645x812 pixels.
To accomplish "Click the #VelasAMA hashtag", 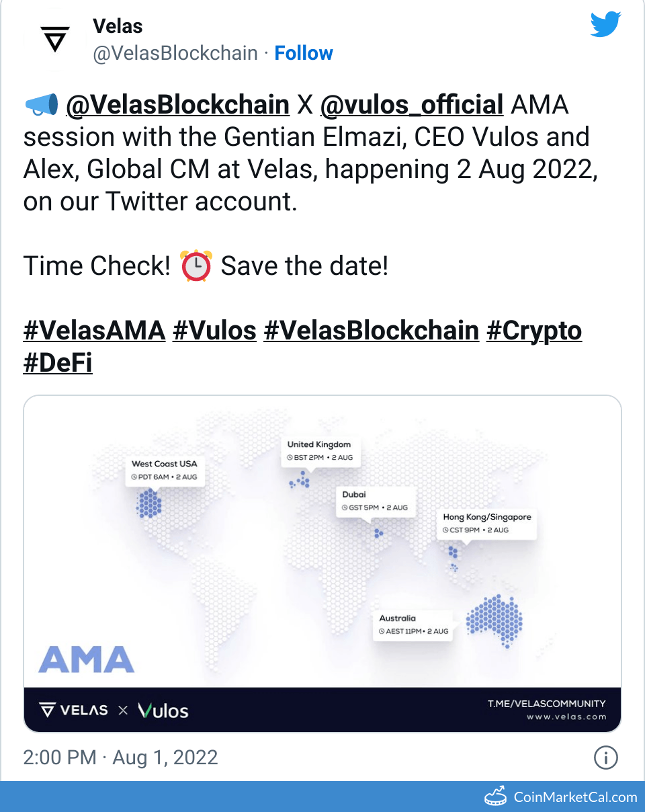I will pyautogui.click(x=94, y=330).
